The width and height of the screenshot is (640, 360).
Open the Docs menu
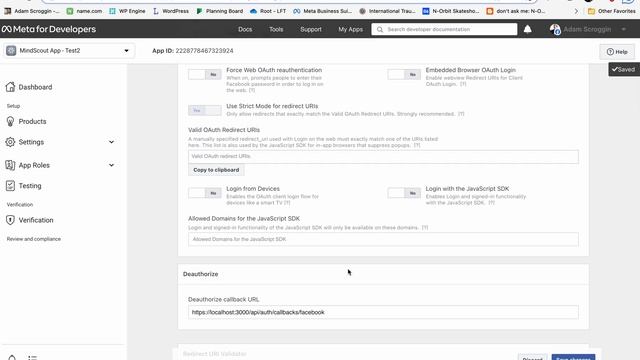click(245, 29)
